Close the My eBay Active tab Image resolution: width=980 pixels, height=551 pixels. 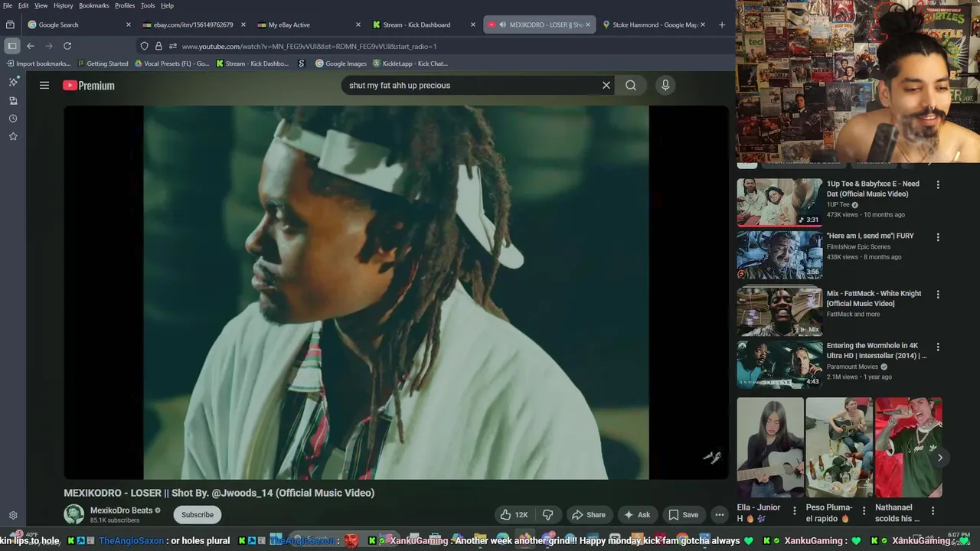tap(358, 24)
